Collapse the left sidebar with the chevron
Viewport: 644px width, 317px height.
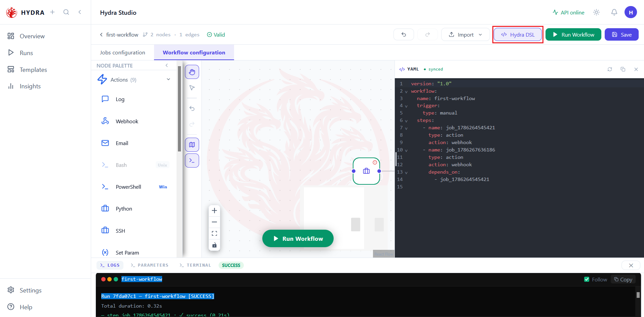click(80, 12)
